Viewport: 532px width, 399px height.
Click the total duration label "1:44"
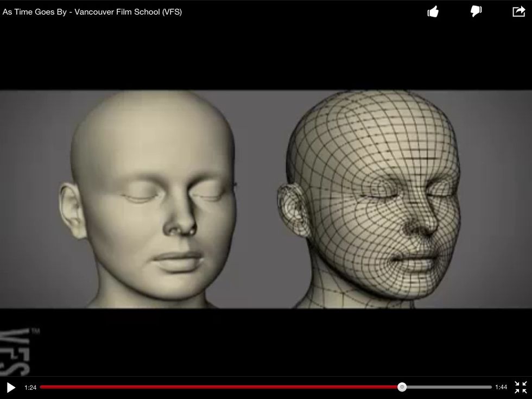[501, 387]
